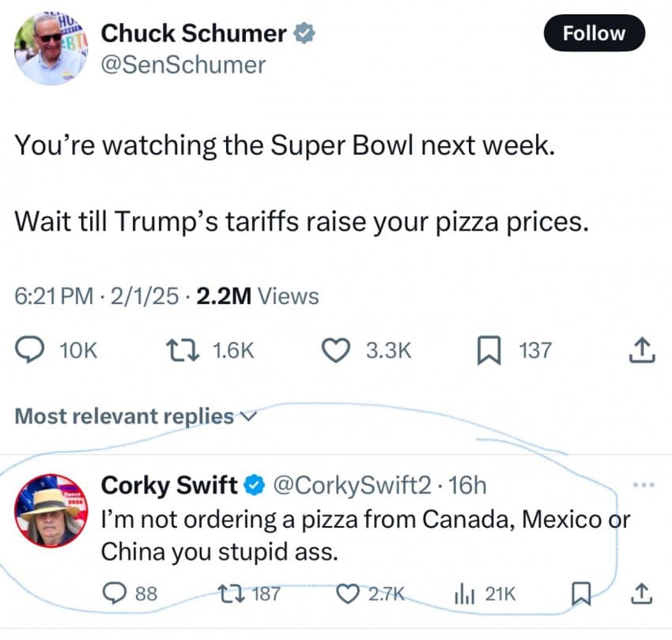Open Chuck Schumer's profile picture
Screen dimensions: 672x640
coord(51,49)
